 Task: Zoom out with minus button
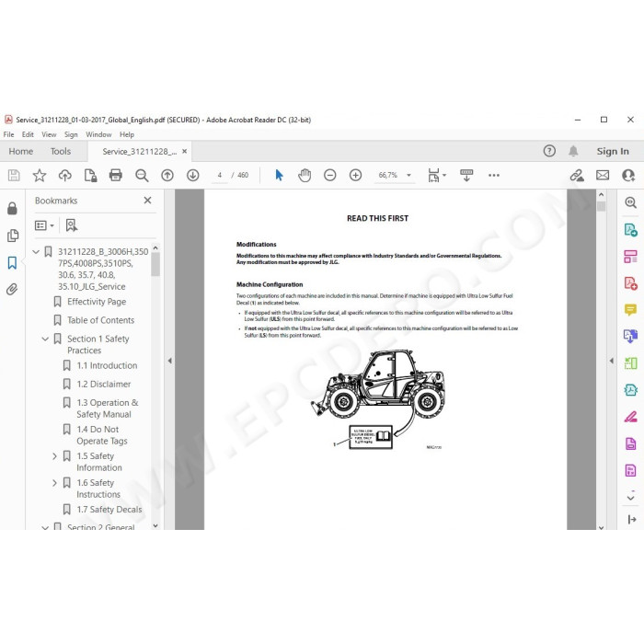point(329,176)
